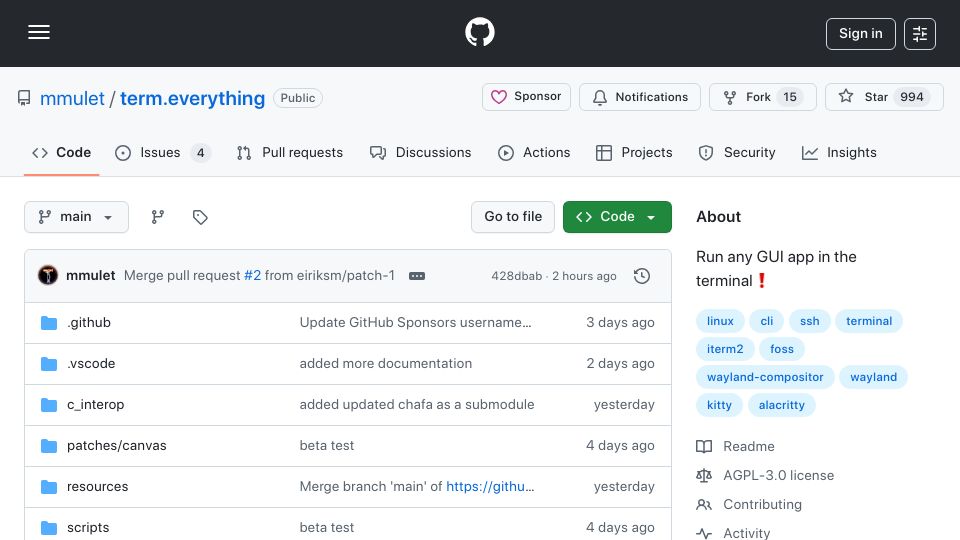The width and height of the screenshot is (960, 540).
Task: Open pull request #2 link
Action: [x=252, y=276]
